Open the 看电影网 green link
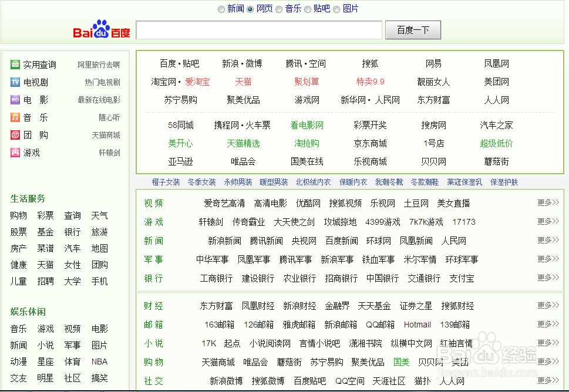The image size is (569, 392). (307, 126)
